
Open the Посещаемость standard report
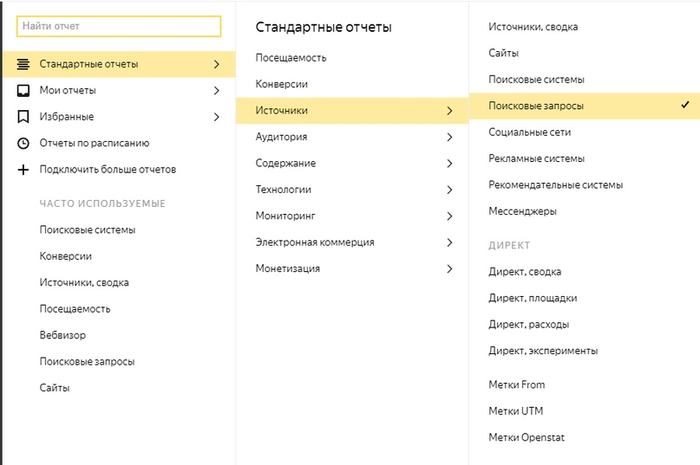tap(291, 58)
